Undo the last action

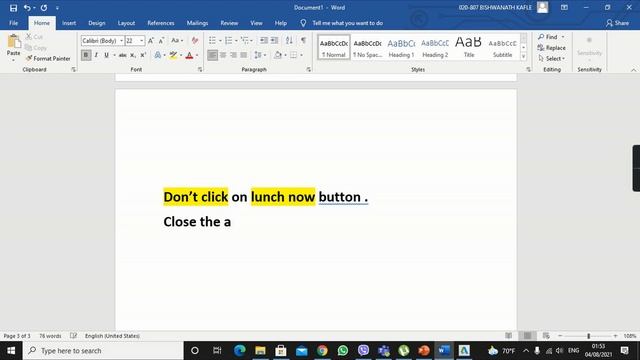tap(27, 8)
